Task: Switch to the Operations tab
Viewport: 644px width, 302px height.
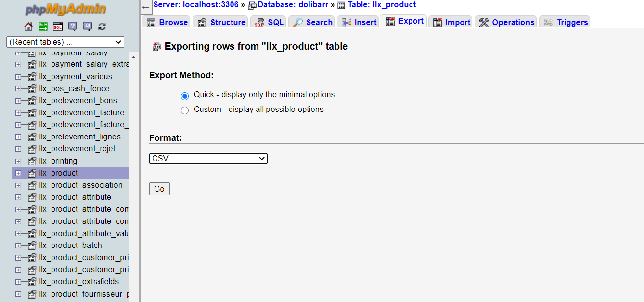Action: [x=506, y=22]
